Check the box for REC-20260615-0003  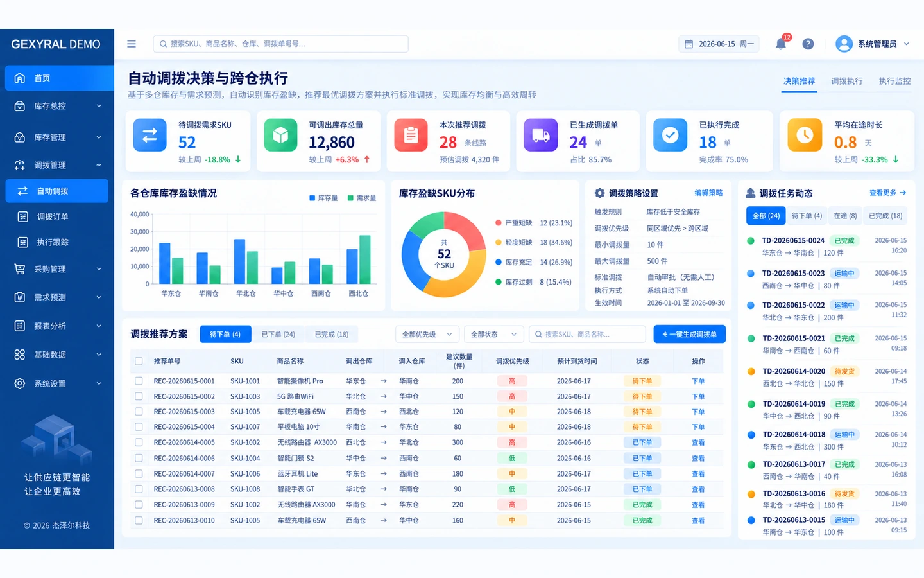point(139,412)
